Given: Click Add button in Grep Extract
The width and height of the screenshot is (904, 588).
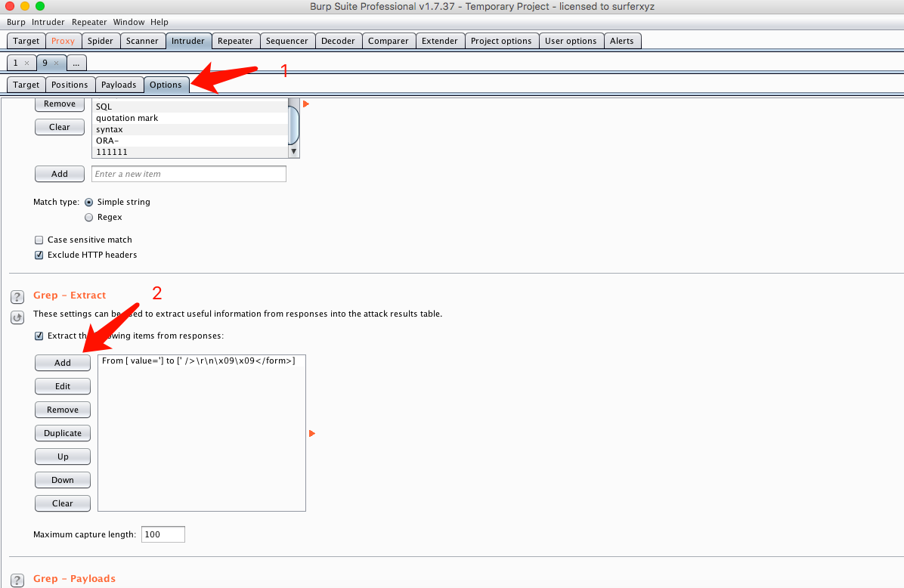Looking at the screenshot, I should click(x=62, y=363).
